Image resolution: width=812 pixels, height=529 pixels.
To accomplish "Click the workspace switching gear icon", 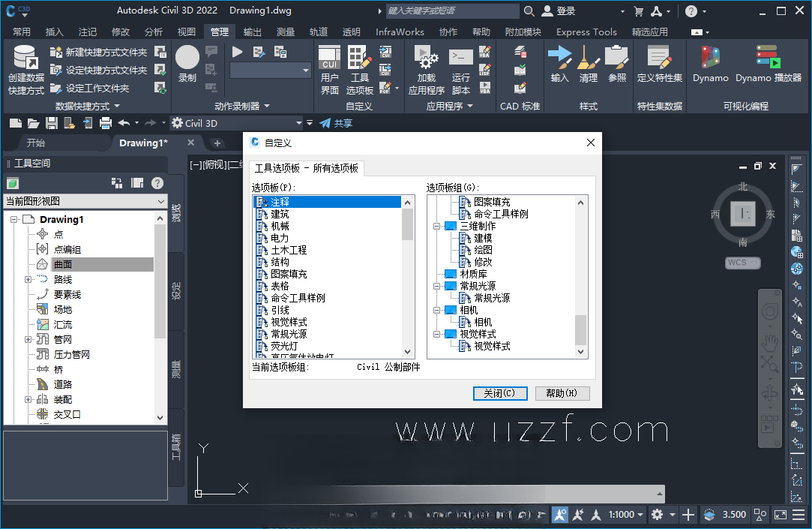I will [x=657, y=515].
